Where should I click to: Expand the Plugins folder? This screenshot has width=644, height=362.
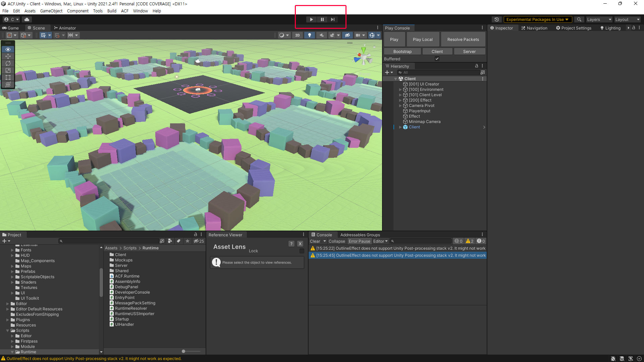pyautogui.click(x=7, y=320)
